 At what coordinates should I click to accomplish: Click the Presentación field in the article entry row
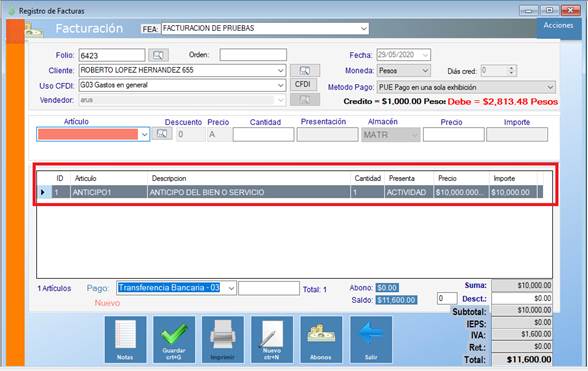tap(327, 134)
